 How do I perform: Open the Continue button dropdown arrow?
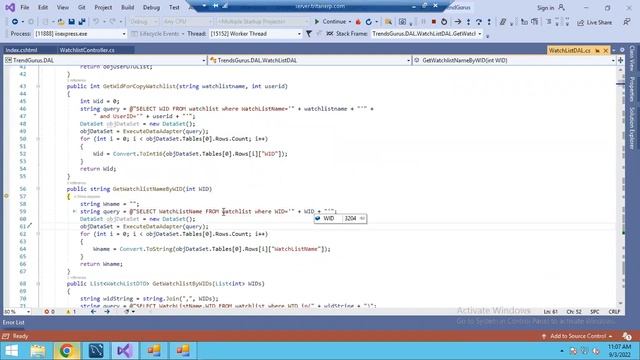pyautogui.click(x=350, y=22)
